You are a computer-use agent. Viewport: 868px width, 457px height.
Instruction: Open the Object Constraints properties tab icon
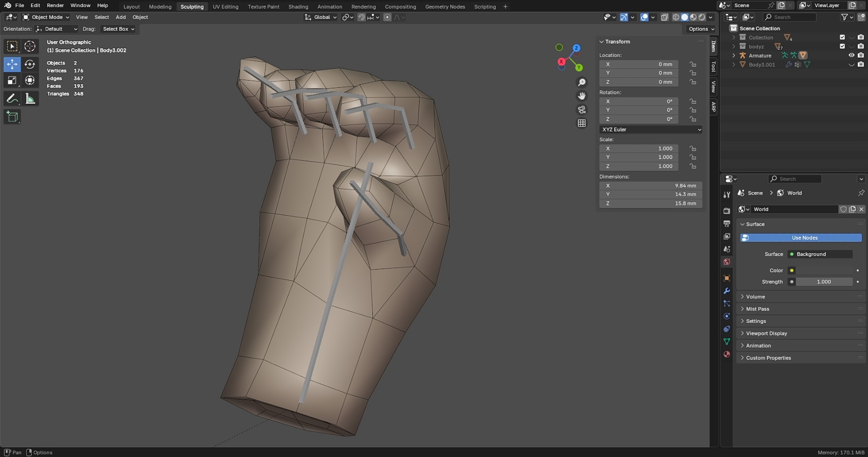tap(727, 329)
